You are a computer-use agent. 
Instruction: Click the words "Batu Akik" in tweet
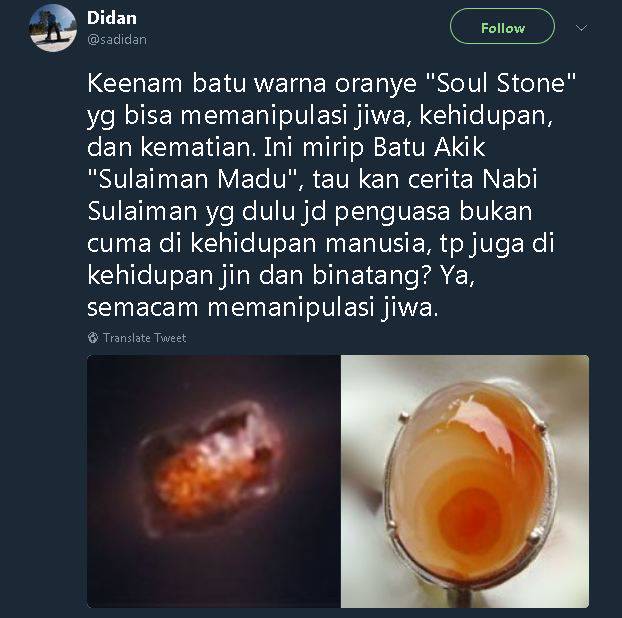click(429, 148)
